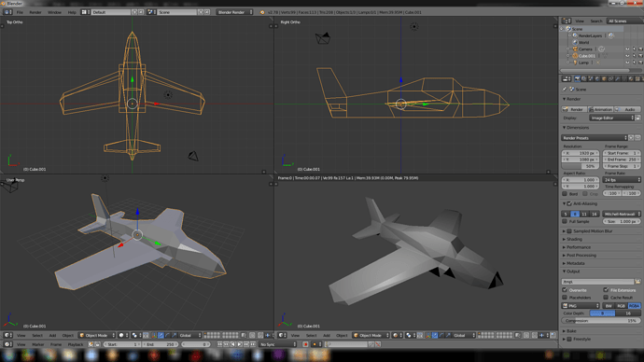Image resolution: width=644 pixels, height=362 pixels.
Task: Enable the Placeholders checkbox
Action: pos(565,297)
